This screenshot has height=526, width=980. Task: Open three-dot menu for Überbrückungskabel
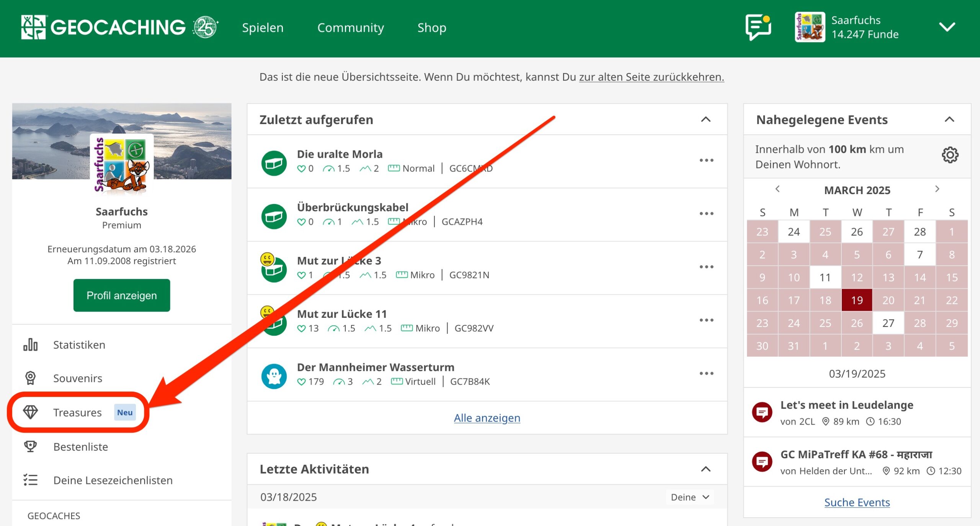[x=706, y=214]
